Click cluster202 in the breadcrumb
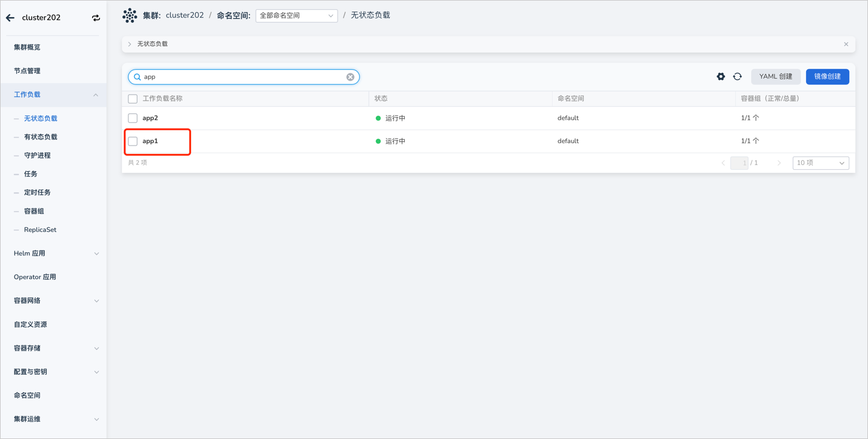The image size is (868, 439). (x=185, y=16)
